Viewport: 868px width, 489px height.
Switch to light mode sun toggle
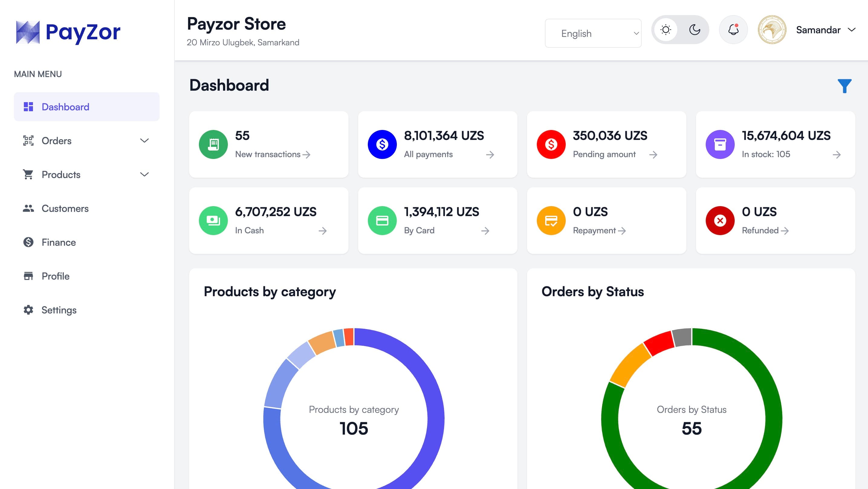tap(666, 30)
